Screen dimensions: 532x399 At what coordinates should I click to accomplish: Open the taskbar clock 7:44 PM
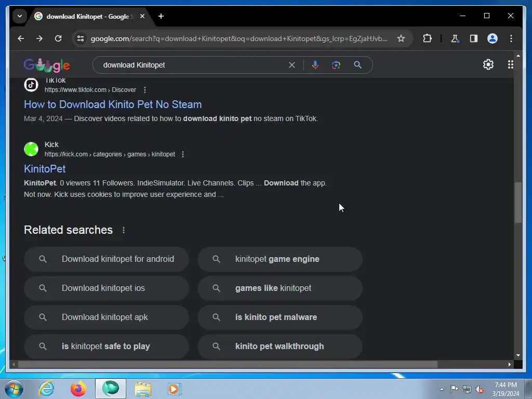(x=506, y=389)
